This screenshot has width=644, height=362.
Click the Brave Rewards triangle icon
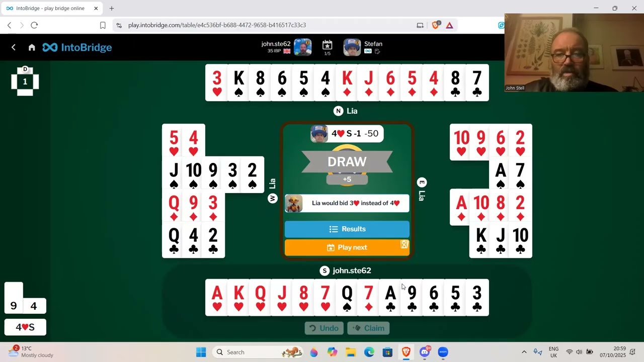tap(449, 25)
